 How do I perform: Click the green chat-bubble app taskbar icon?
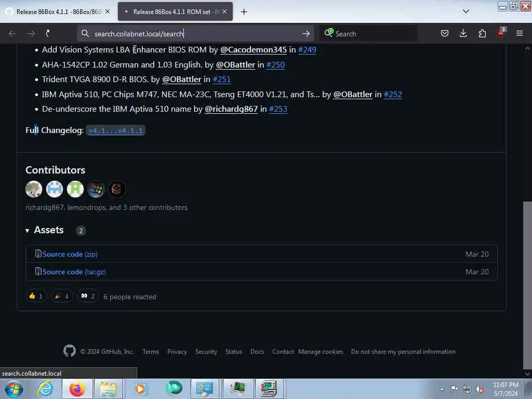point(174,389)
